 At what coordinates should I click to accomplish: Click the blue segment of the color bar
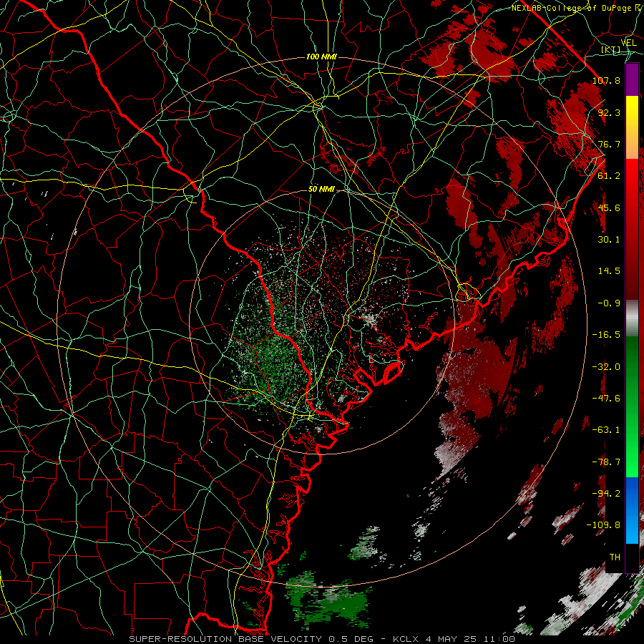pyautogui.click(x=632, y=510)
